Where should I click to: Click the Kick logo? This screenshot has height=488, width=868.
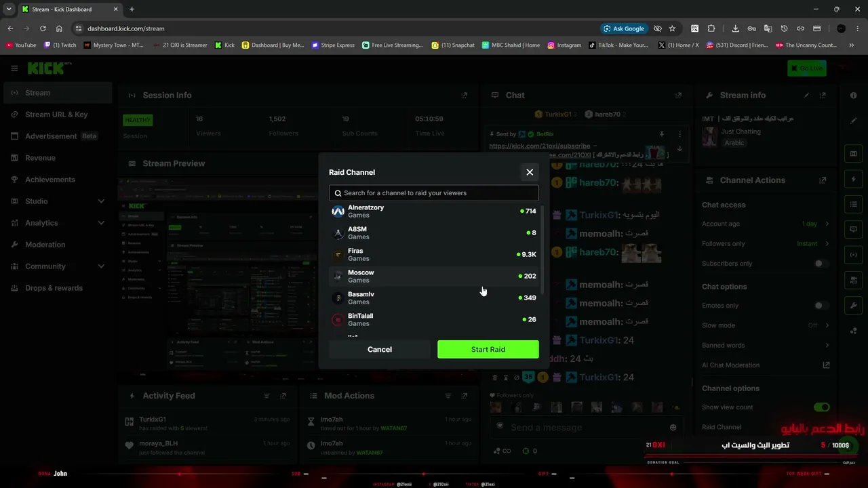pyautogui.click(x=47, y=68)
